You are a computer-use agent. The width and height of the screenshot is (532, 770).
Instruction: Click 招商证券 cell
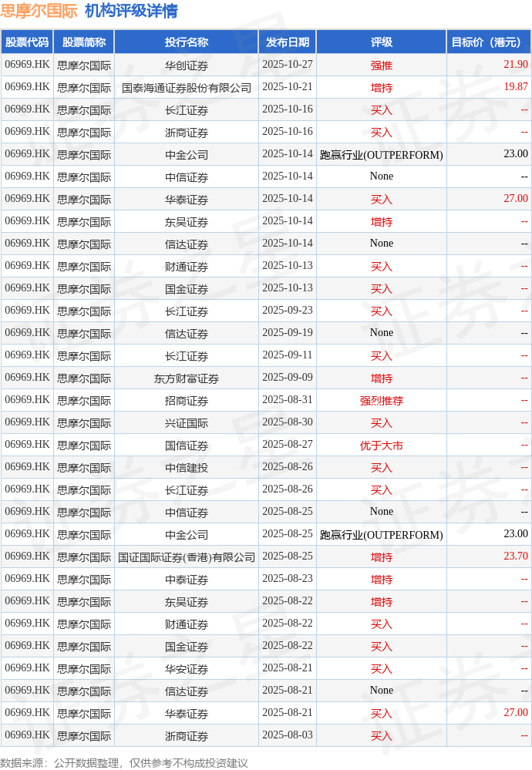(187, 401)
